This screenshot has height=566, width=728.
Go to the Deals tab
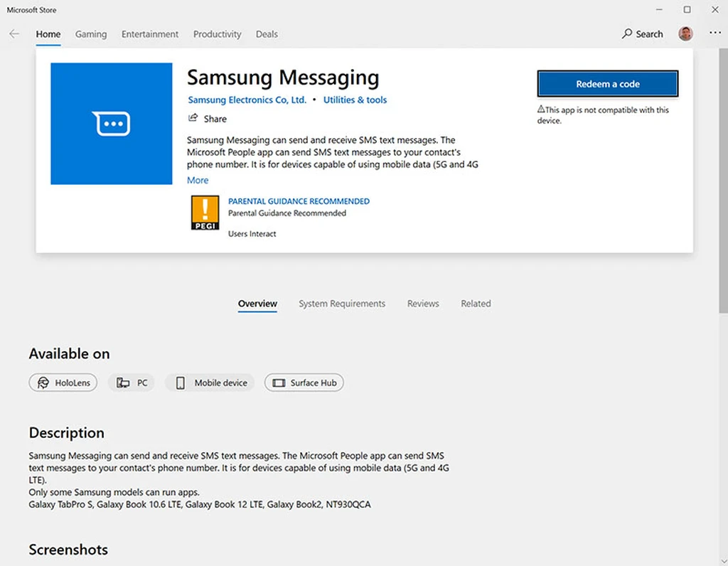point(267,34)
